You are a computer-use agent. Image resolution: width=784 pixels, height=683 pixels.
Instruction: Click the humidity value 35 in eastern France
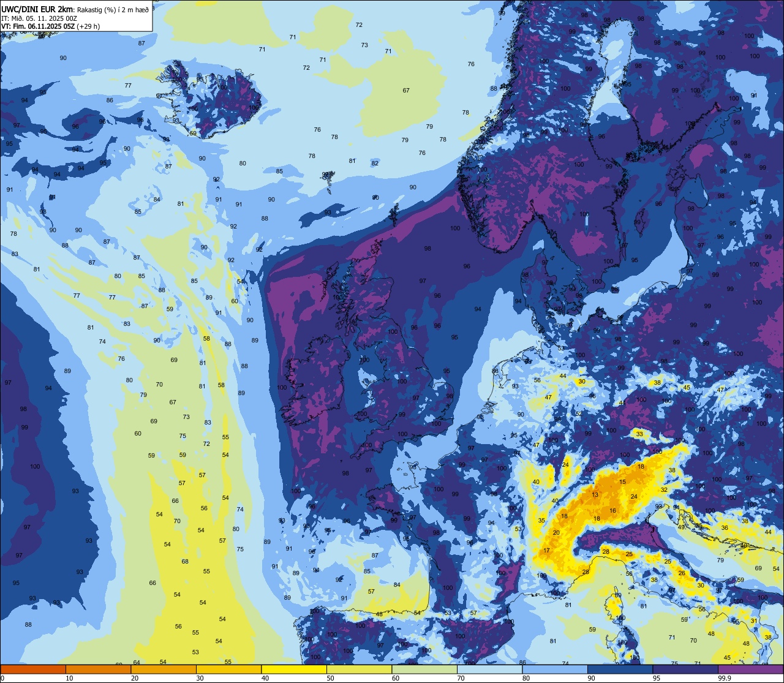point(541,521)
